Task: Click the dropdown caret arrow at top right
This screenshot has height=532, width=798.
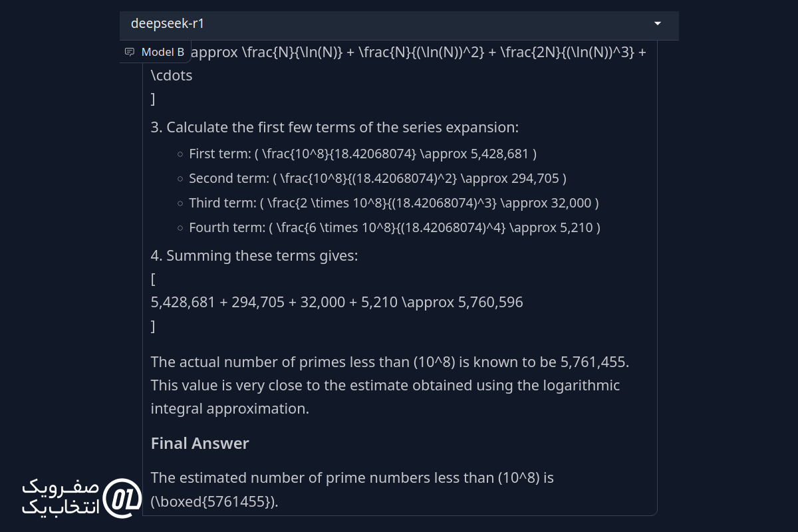Action: pos(658,23)
